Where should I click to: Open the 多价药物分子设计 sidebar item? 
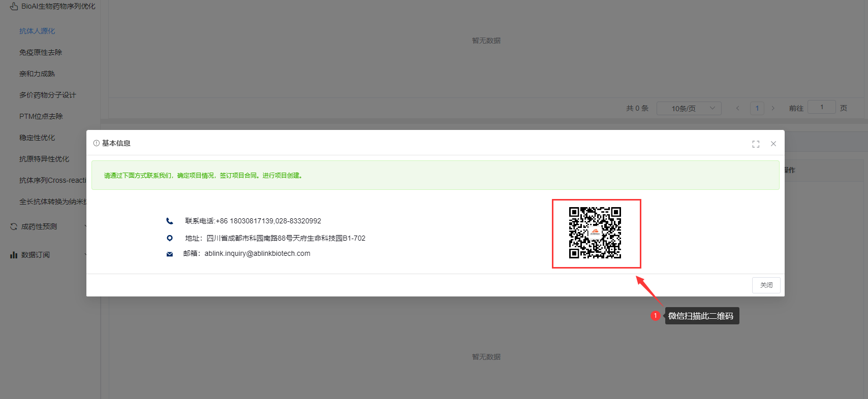pyautogui.click(x=48, y=95)
